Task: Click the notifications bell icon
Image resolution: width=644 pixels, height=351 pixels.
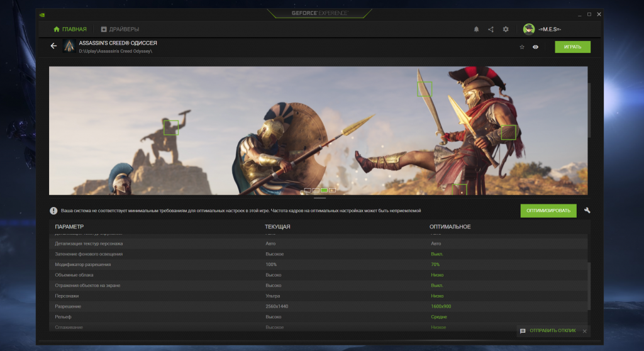Action: click(476, 29)
